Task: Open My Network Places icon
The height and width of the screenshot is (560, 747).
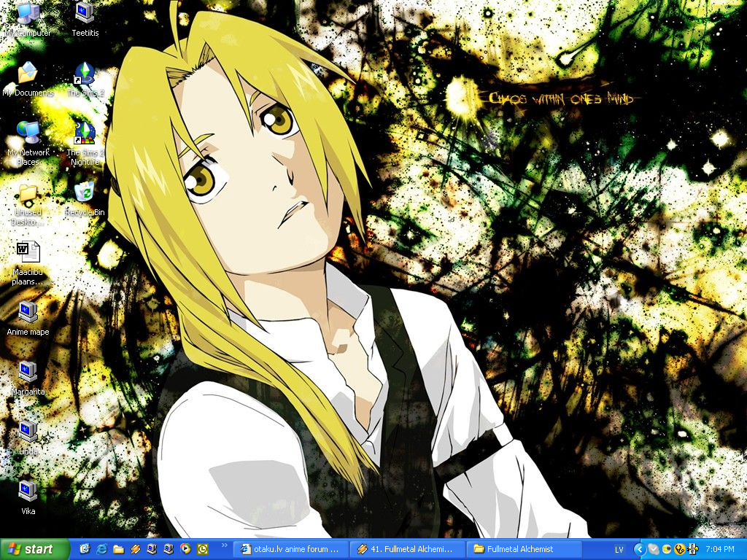Action: pos(28,143)
